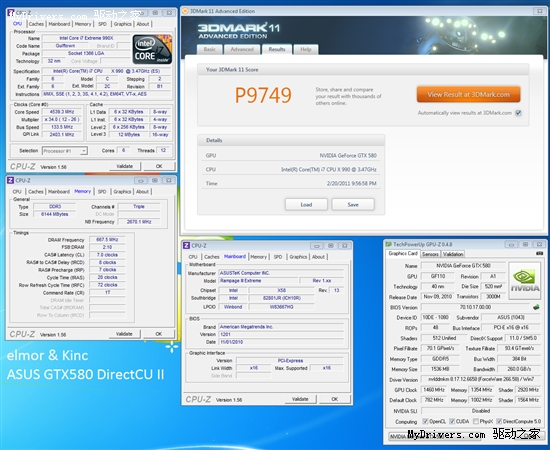Close the TechPowerUp GPU-Z window

click(539, 244)
